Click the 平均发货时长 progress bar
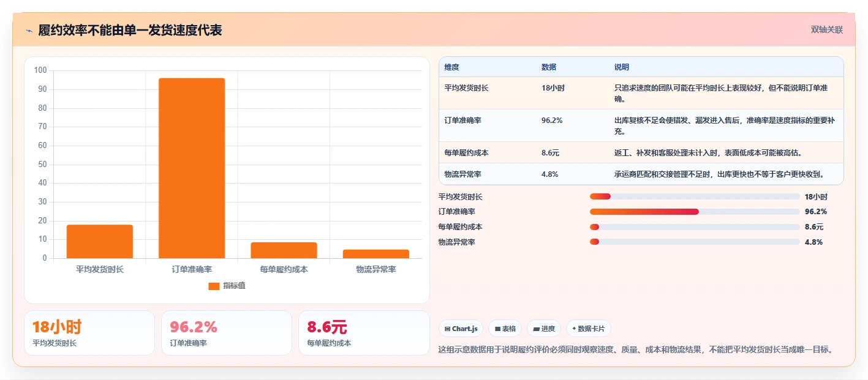 695,196
